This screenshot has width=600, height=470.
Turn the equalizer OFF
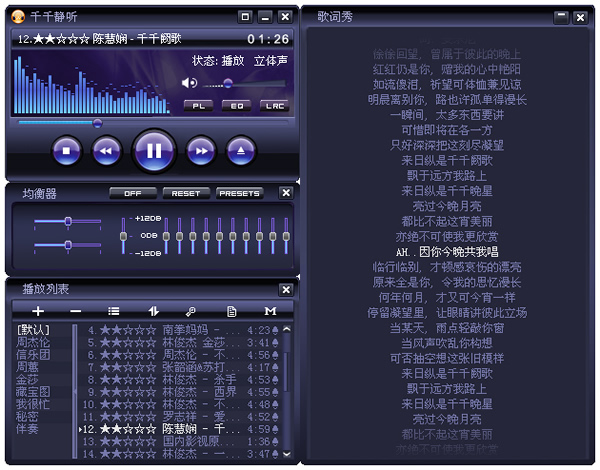[132, 193]
